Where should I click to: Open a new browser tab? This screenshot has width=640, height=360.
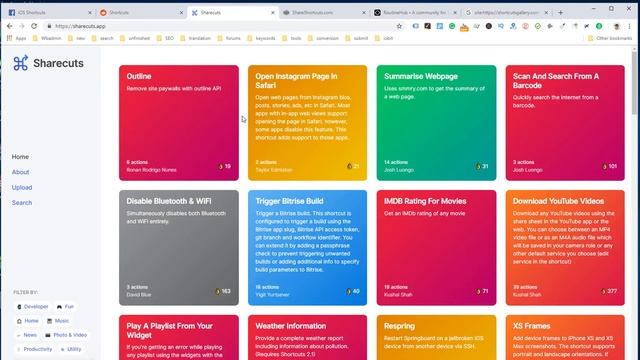[560, 13]
